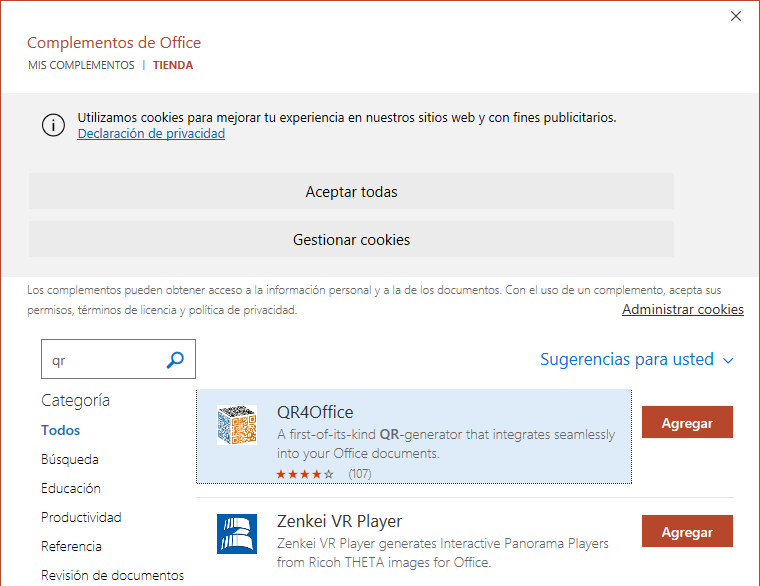
Task: Open the Administrar cookies link
Action: pyautogui.click(x=682, y=309)
